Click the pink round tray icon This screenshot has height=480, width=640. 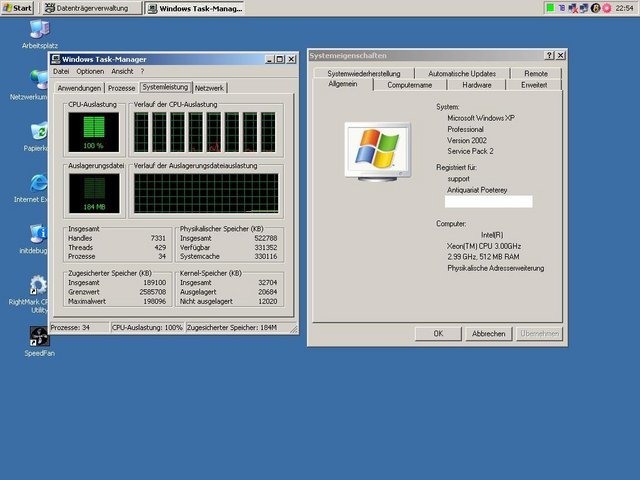tap(607, 8)
